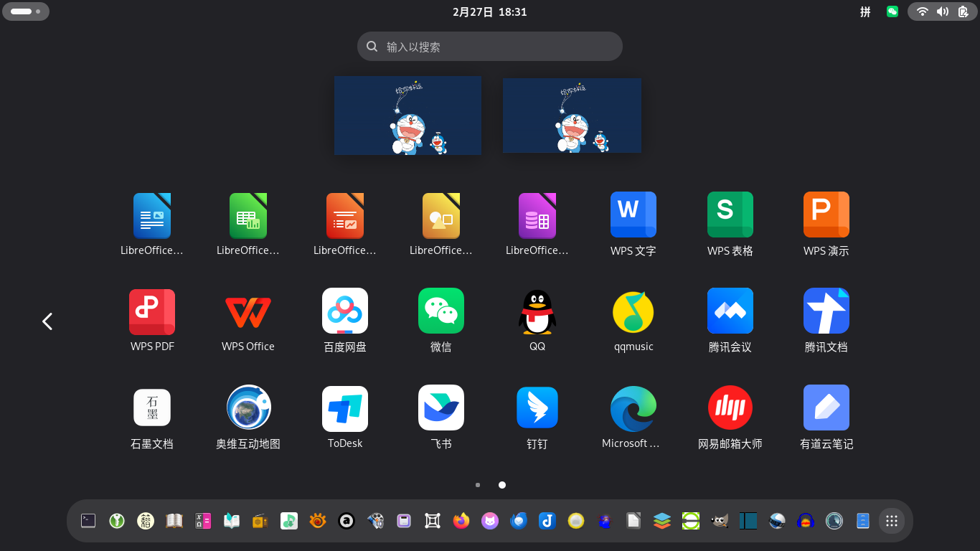
Task: Open the ToDesk remote desktop app
Action: click(344, 409)
